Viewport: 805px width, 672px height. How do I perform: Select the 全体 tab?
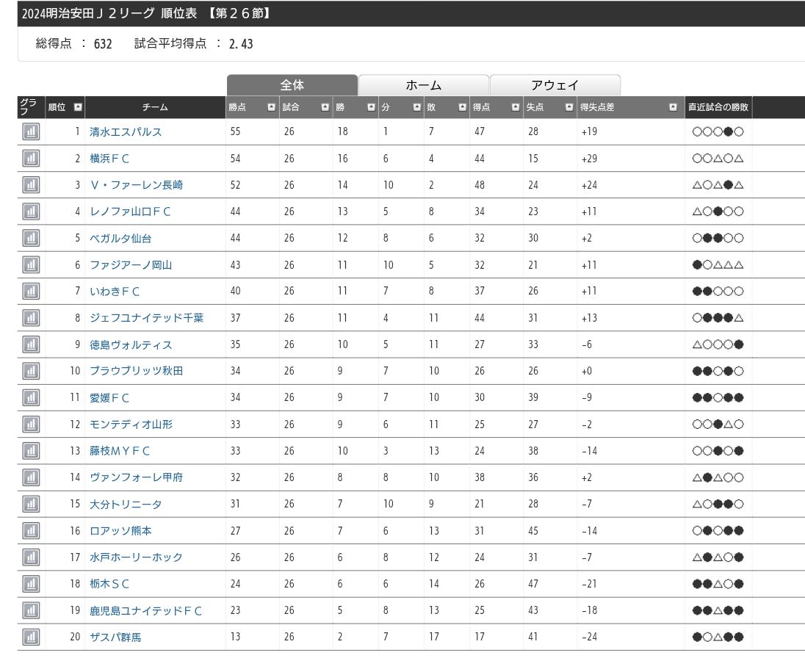click(292, 85)
